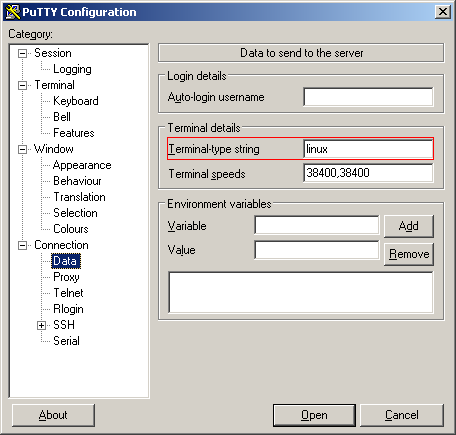The width and height of the screenshot is (456, 435).
Task: Click Open to start the session
Action: pos(314,415)
